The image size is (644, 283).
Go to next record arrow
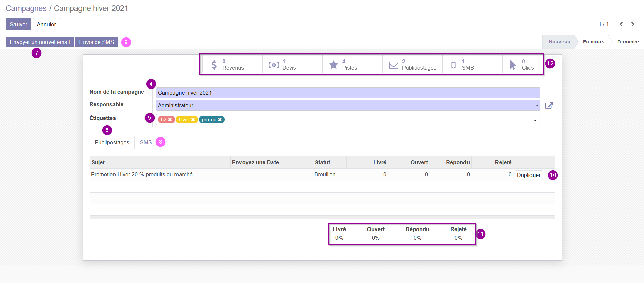(633, 24)
